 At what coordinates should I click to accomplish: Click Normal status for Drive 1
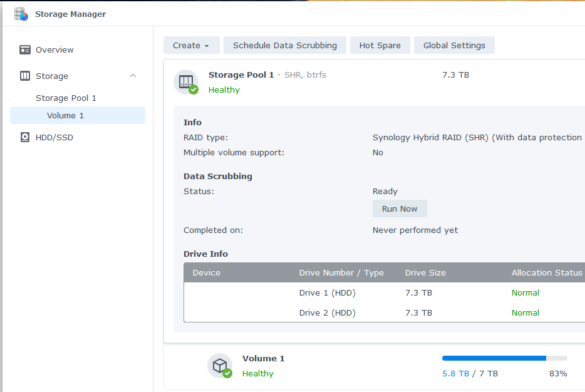point(525,293)
